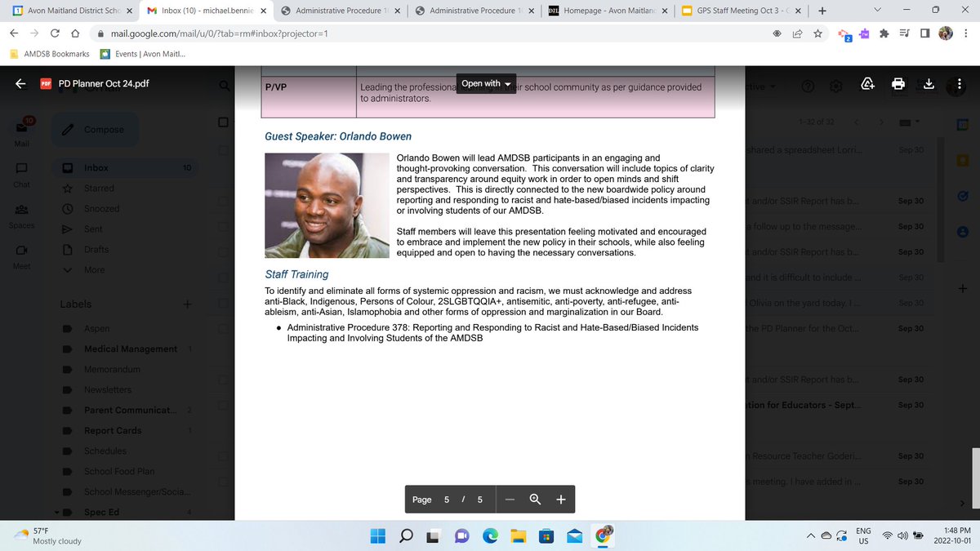Open Gmail settings gear icon
Screen dimensions: 980x551
(x=835, y=87)
